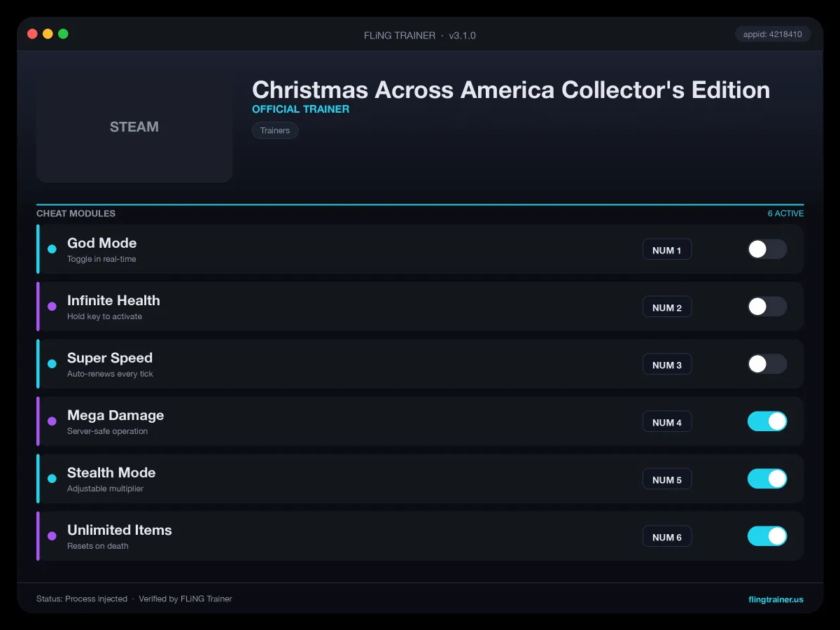840x630 pixels.
Task: Click the red close window button
Action: point(32,34)
